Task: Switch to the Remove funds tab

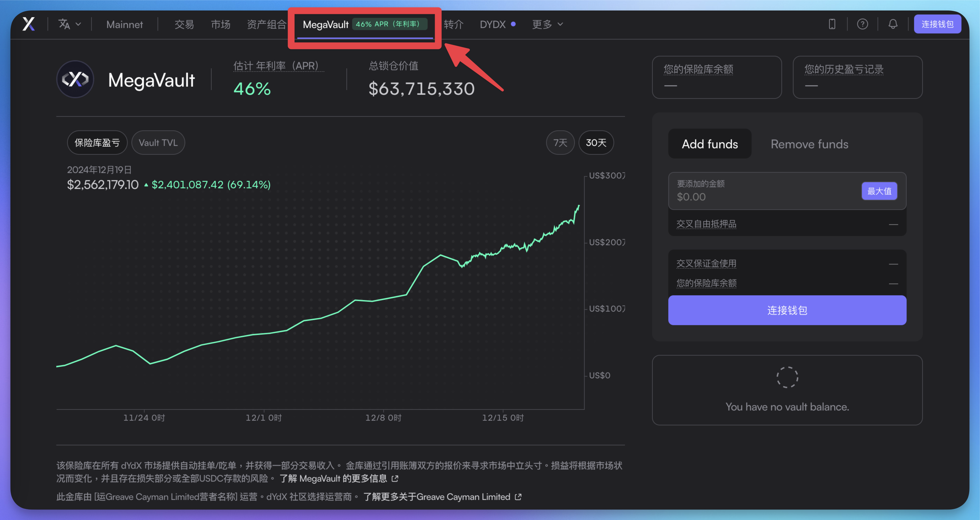Action: (x=809, y=144)
